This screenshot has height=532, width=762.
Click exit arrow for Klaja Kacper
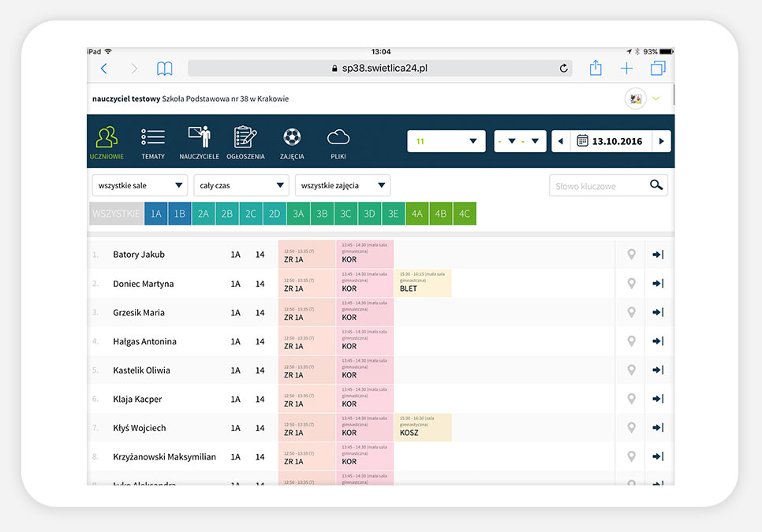point(658,399)
